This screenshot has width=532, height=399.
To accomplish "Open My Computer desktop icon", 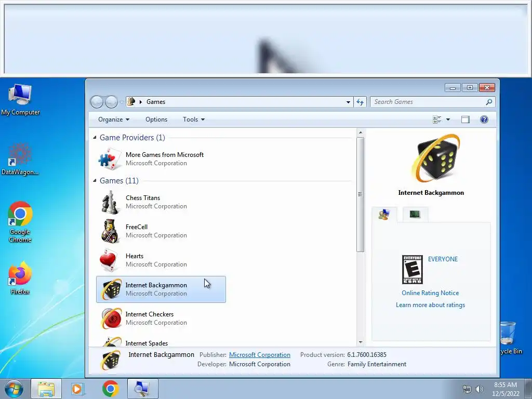I will coord(20,99).
